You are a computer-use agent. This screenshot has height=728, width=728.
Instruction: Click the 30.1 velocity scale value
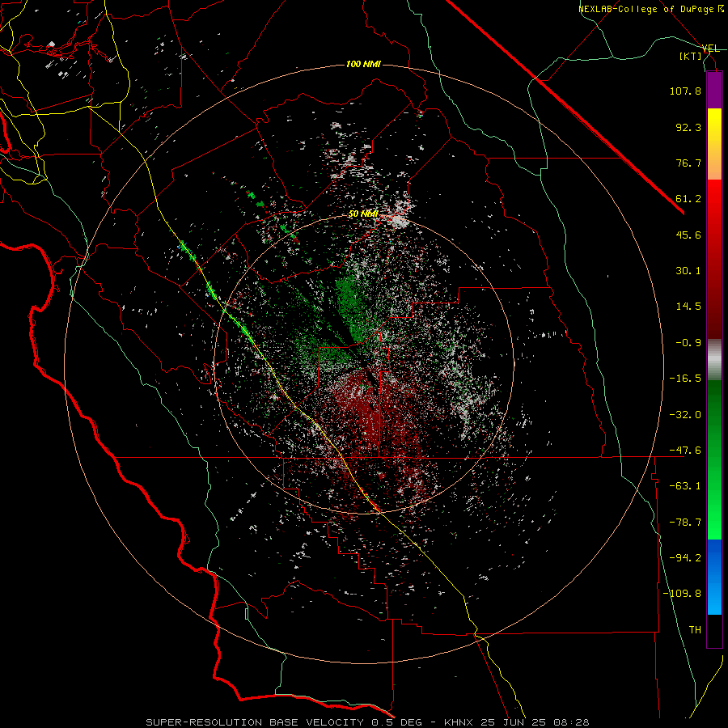(x=688, y=271)
